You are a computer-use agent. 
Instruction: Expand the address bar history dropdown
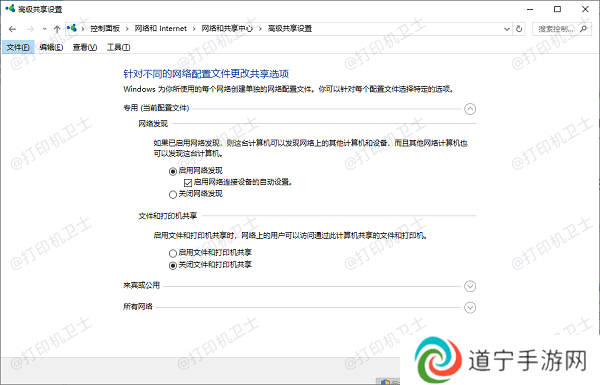[507, 29]
